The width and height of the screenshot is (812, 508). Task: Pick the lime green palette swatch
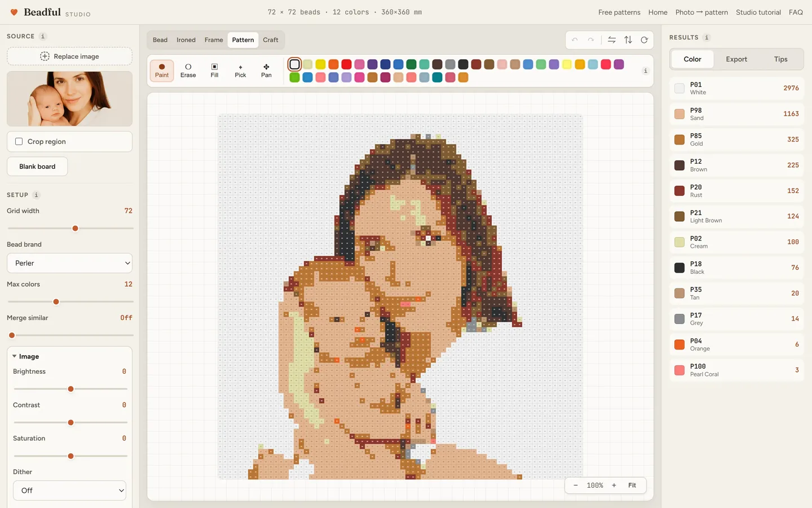294,77
